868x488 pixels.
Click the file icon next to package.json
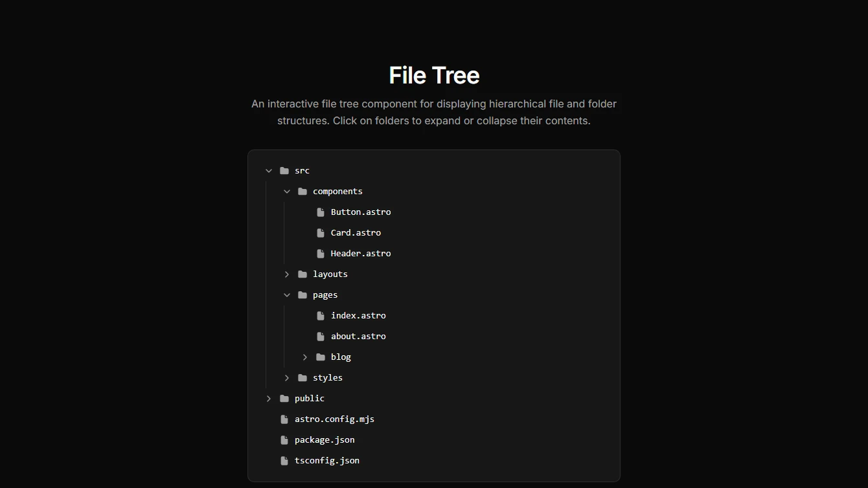tap(284, 439)
